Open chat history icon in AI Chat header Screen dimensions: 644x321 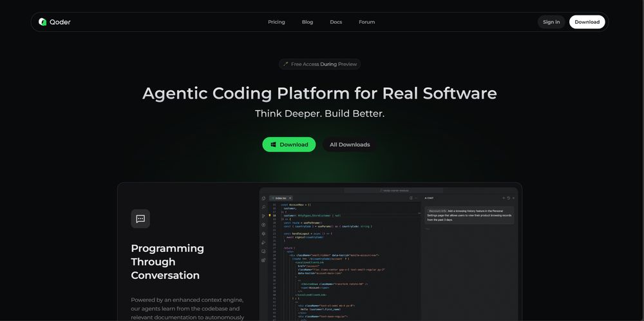tap(509, 198)
